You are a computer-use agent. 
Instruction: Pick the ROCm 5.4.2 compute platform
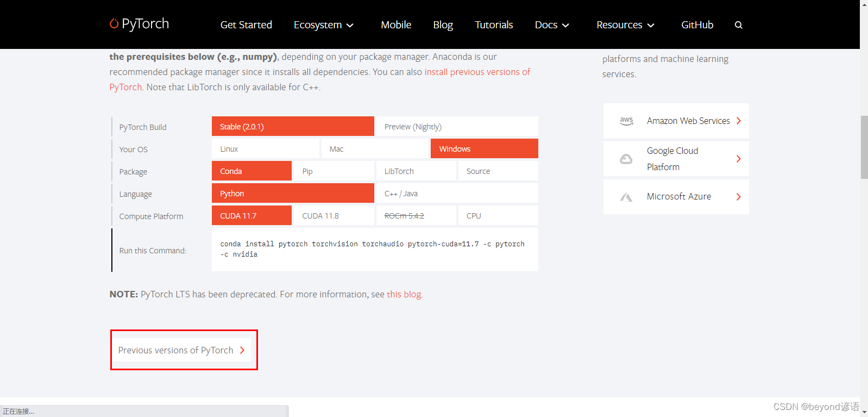coord(416,215)
